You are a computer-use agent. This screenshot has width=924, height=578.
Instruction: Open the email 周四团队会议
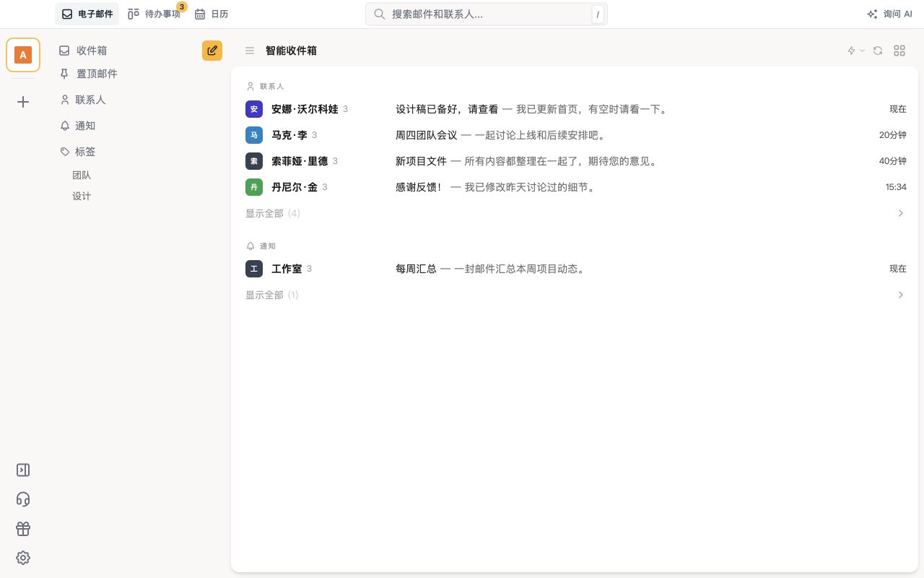(575, 135)
